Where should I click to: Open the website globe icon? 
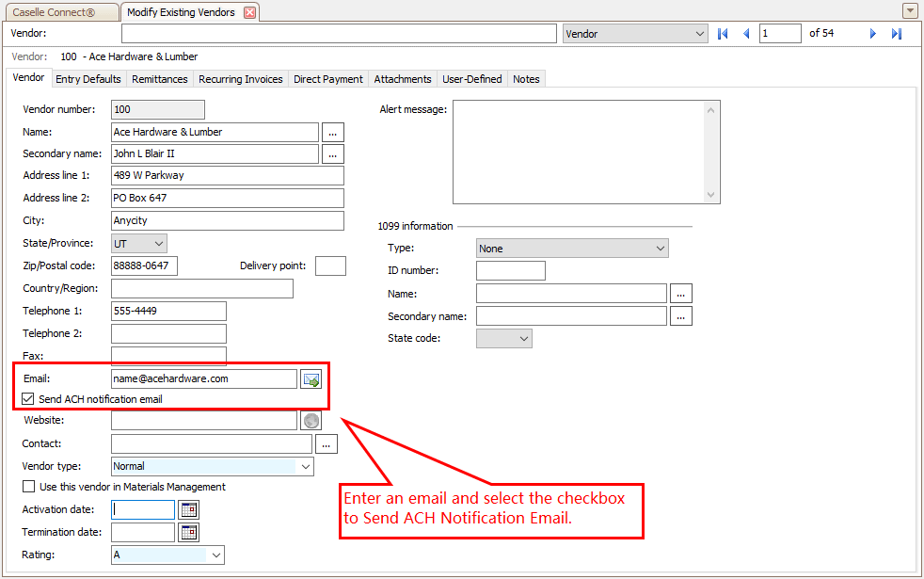(x=311, y=421)
